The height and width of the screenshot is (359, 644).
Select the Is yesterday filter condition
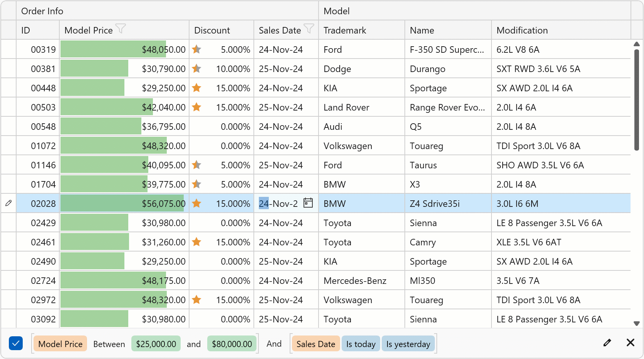coord(408,344)
